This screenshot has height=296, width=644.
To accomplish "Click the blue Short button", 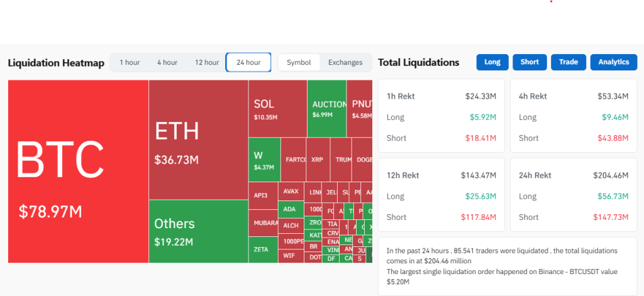I will [x=530, y=62].
